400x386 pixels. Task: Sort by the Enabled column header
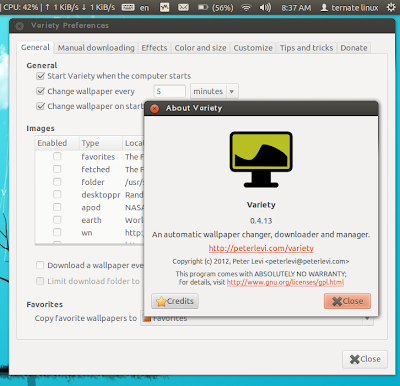57,143
